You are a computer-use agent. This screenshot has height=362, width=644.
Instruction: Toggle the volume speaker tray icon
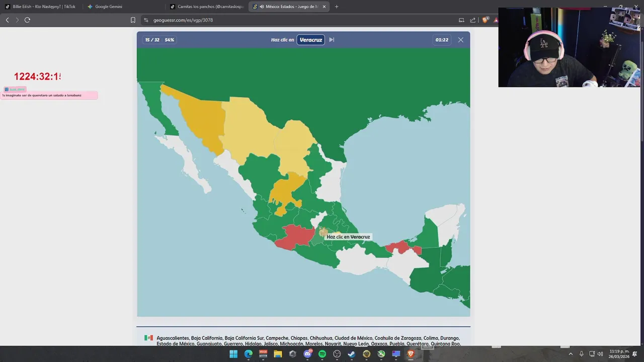(600, 354)
